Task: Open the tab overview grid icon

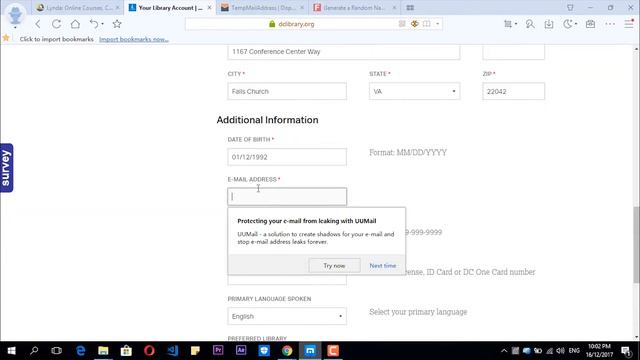Action: pyautogui.click(x=410, y=8)
